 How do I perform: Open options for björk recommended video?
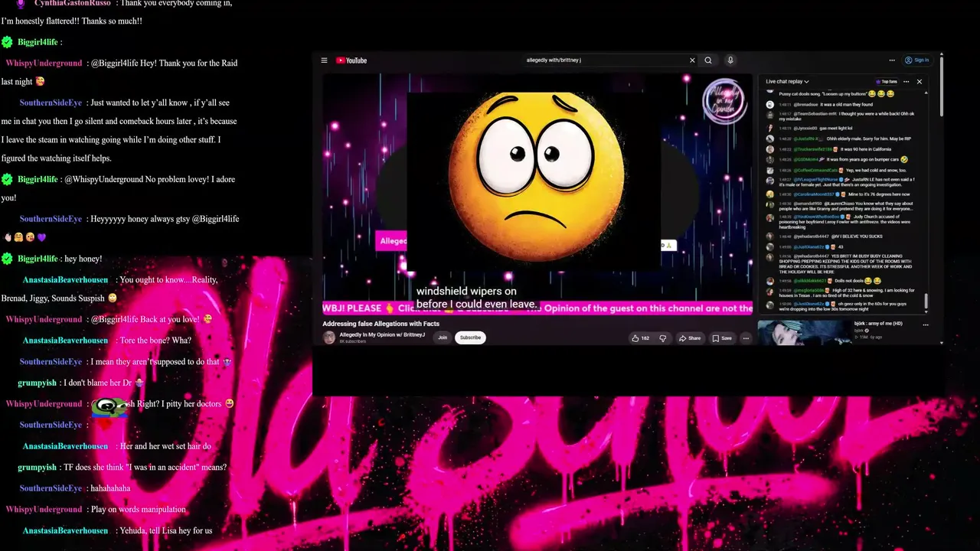point(926,324)
